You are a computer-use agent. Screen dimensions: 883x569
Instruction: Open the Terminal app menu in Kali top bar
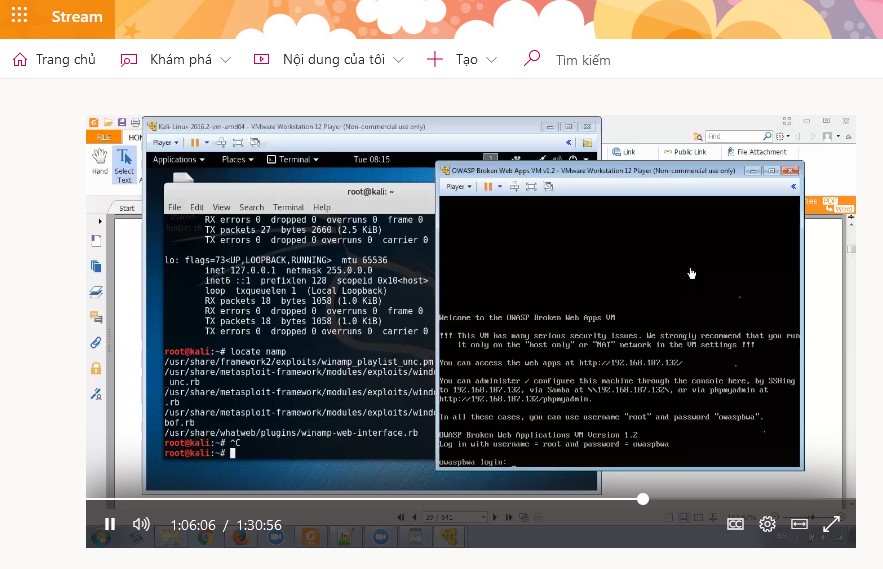pos(293,159)
